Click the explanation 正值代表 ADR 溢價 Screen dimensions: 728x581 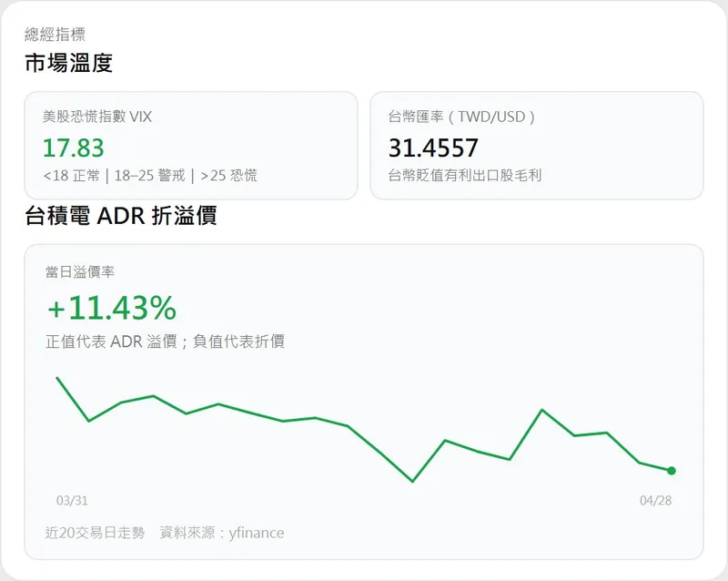pos(111,341)
